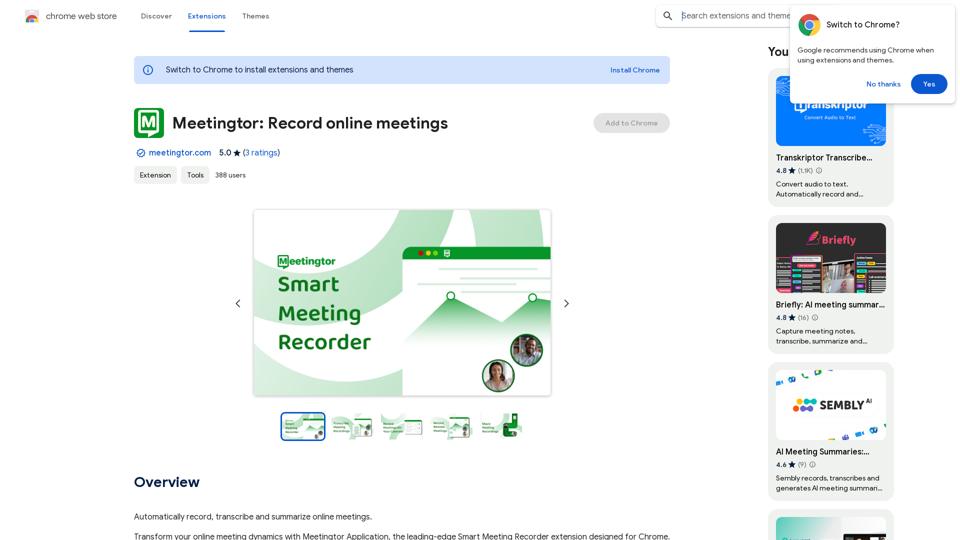
Task: Click the Transkriptor Transcribe... title
Action: click(824, 158)
